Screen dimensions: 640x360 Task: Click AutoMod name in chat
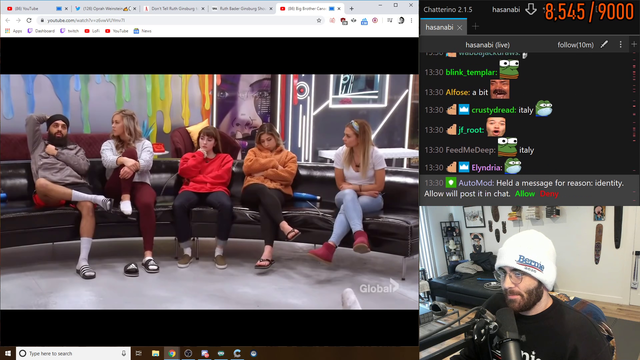tap(476, 183)
